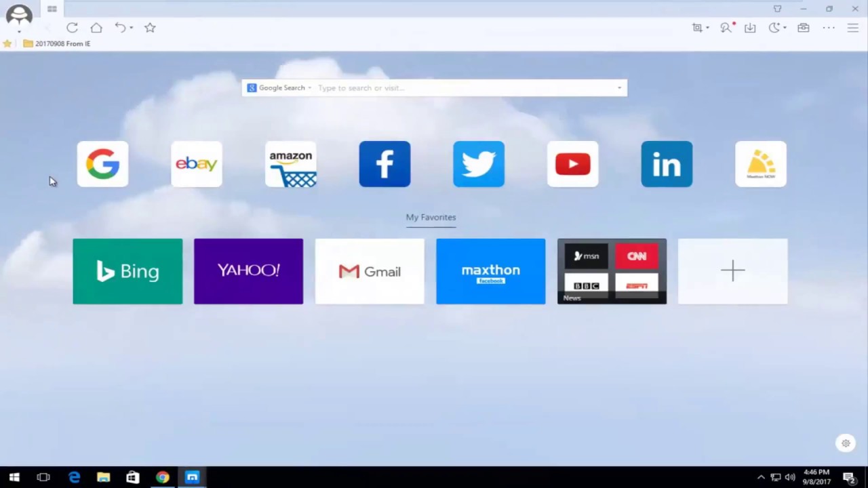
Task: Open Task View on the taskbar
Action: (43, 477)
